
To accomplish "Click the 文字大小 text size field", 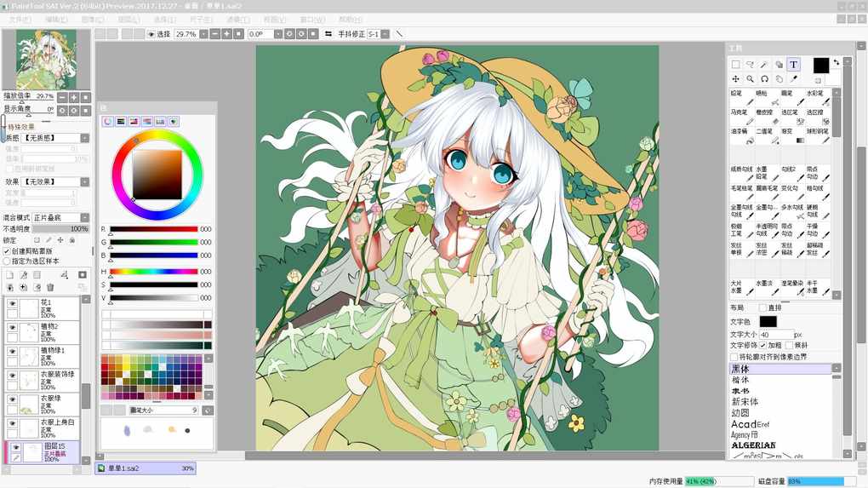I will pyautogui.click(x=776, y=335).
